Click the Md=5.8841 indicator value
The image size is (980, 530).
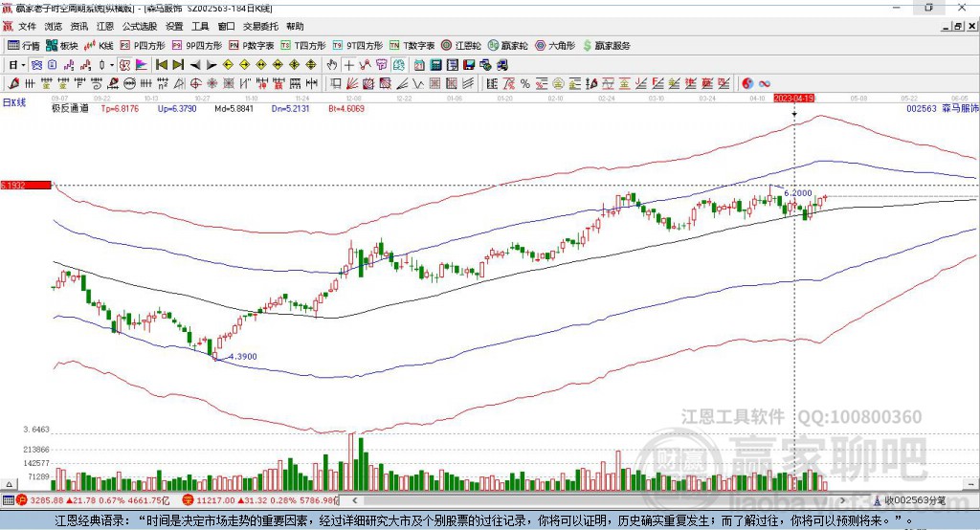click(x=234, y=109)
